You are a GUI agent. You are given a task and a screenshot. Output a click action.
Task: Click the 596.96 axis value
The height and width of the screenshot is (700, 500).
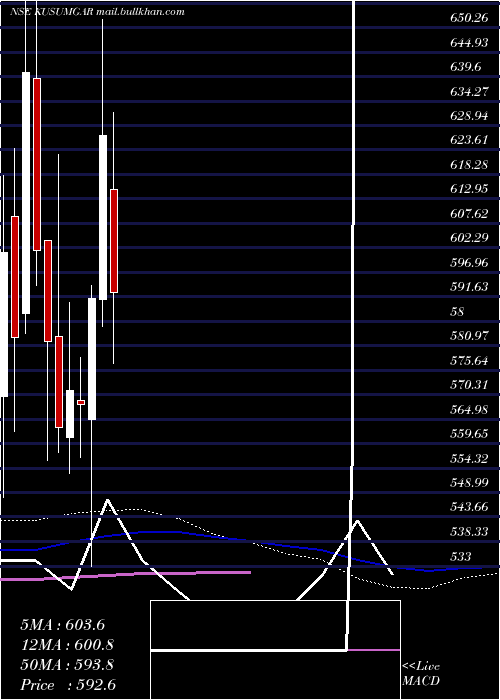(469, 263)
